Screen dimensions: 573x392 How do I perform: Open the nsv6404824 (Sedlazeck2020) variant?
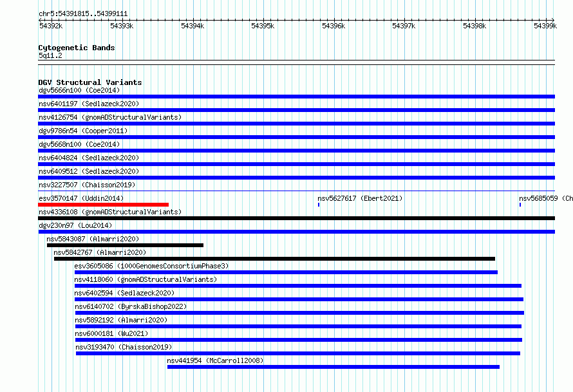pyautogui.click(x=89, y=158)
